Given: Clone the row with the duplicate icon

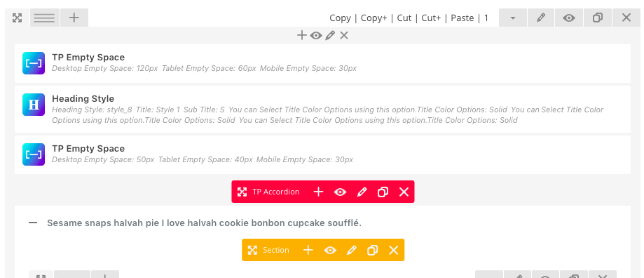Looking at the screenshot, I should pyautogui.click(x=598, y=18).
